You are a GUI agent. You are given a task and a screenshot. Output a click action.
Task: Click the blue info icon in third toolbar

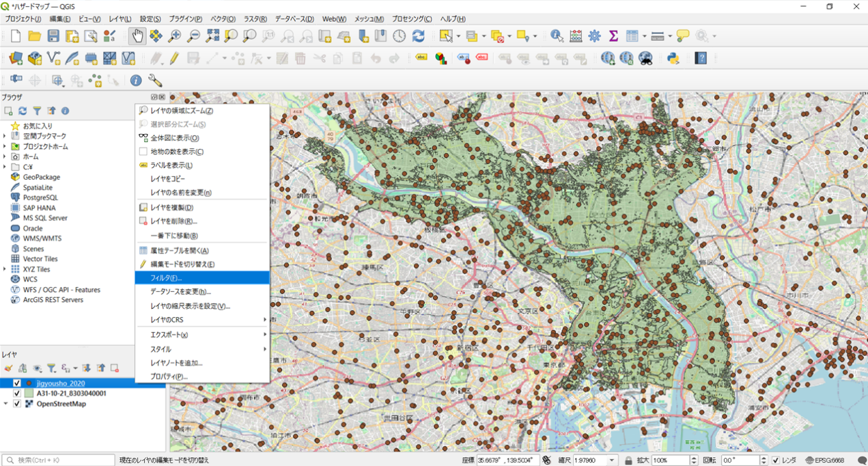point(136,81)
